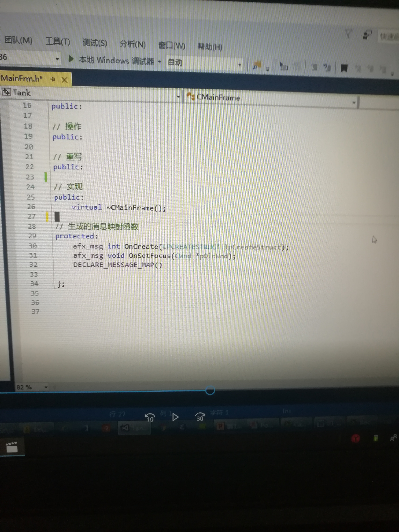Click DECLARE_MESSAGE_MAP() on line 32
This screenshot has height=532, width=399.
[118, 265]
